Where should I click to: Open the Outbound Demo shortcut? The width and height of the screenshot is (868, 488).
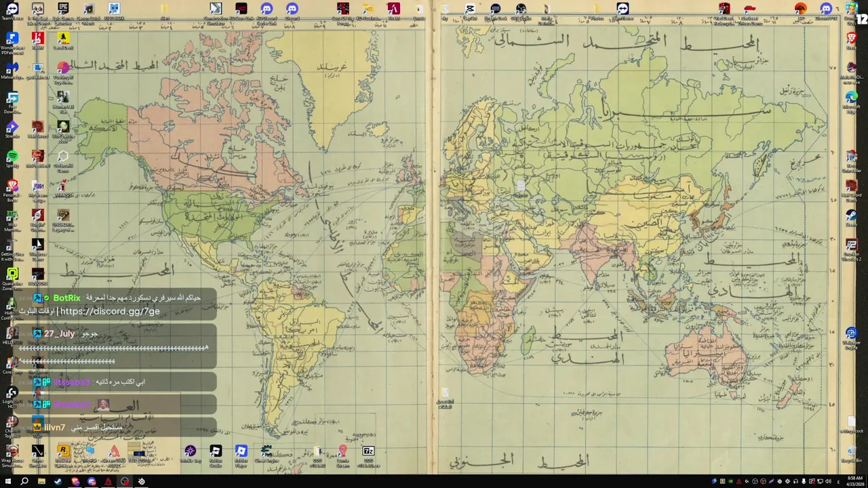[63, 159]
